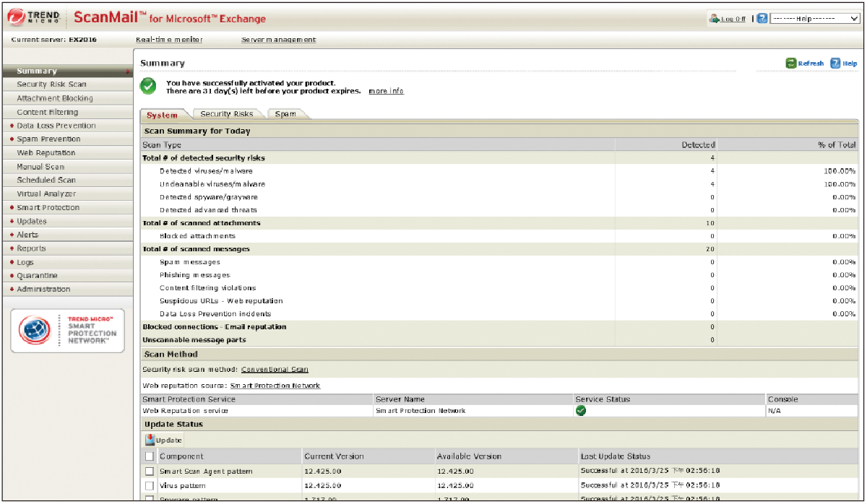Click the Web Reputation service status checkmark
Image resolution: width=867 pixels, height=504 pixels.
[x=580, y=410]
